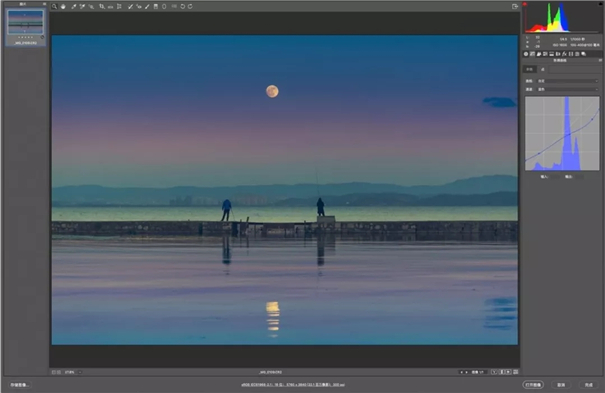Viewport: 605px width, 393px height.
Task: Click the curve Input value field
Action: pyautogui.click(x=554, y=177)
